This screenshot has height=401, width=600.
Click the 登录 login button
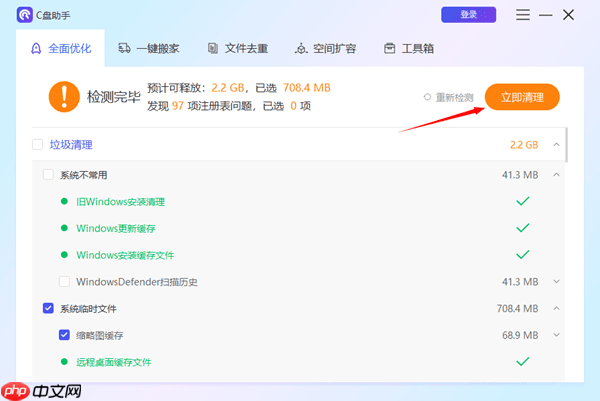pyautogui.click(x=468, y=15)
